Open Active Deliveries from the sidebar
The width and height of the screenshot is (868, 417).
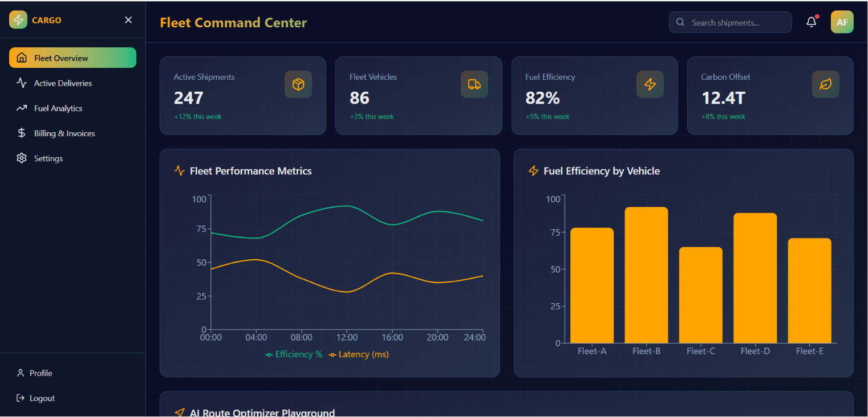72,83
